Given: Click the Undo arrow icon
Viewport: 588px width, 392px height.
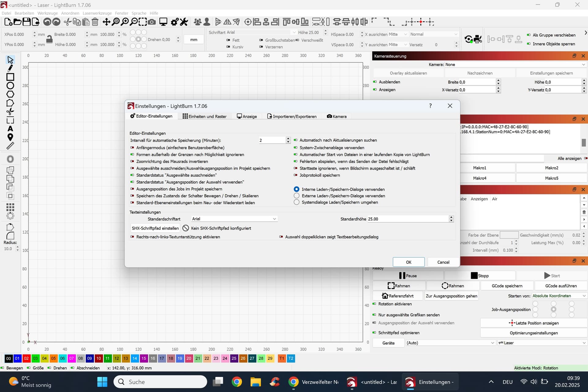Looking at the screenshot, I should pyautogui.click(x=47, y=22).
